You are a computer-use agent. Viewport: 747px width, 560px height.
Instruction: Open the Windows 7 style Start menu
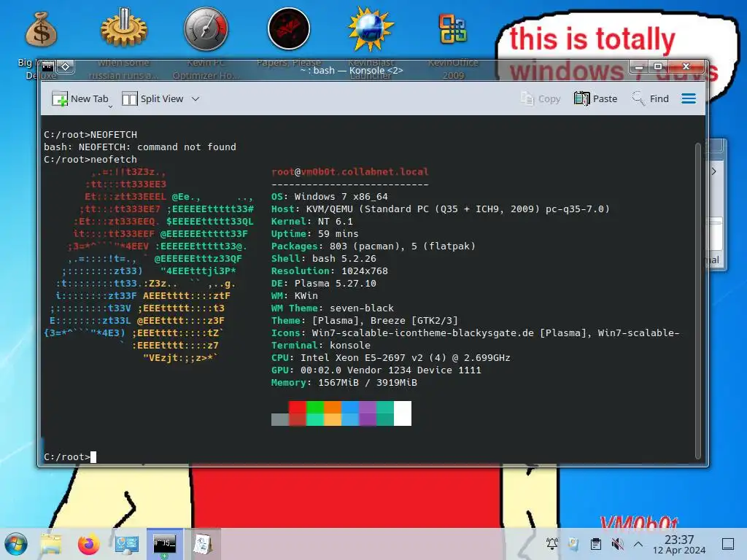16,544
